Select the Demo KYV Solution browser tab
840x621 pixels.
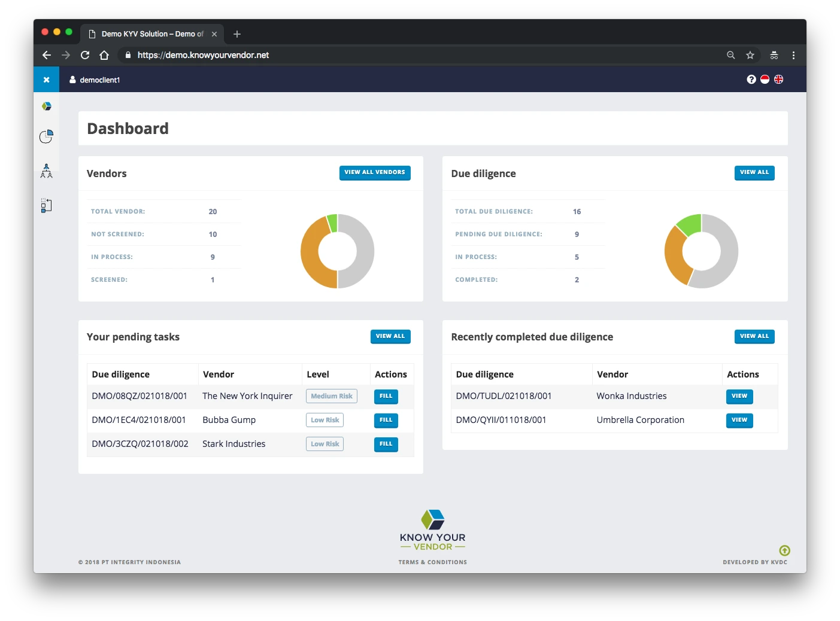coord(150,34)
